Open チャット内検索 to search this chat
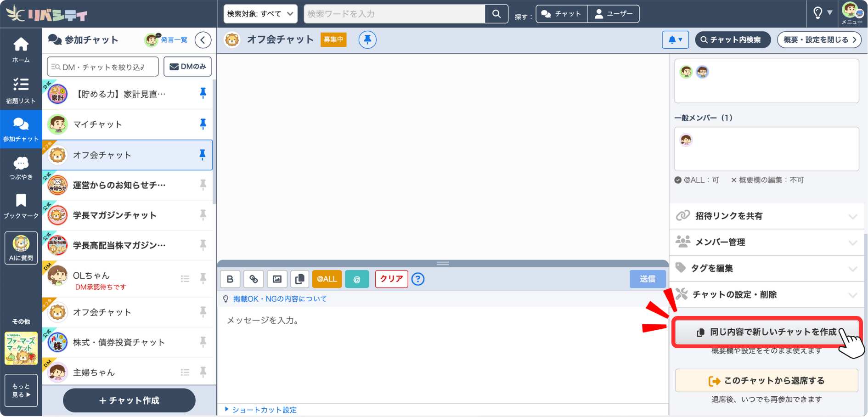The height and width of the screenshot is (417, 868). click(x=732, y=39)
